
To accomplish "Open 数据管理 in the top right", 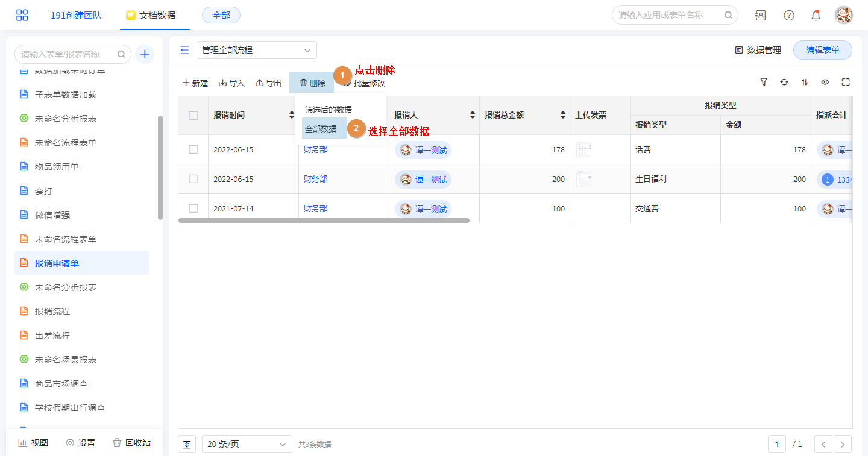I will point(758,50).
